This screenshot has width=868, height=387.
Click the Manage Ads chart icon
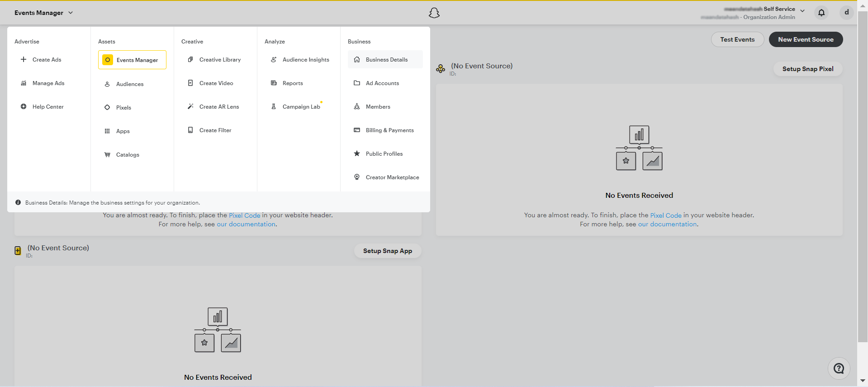24,83
